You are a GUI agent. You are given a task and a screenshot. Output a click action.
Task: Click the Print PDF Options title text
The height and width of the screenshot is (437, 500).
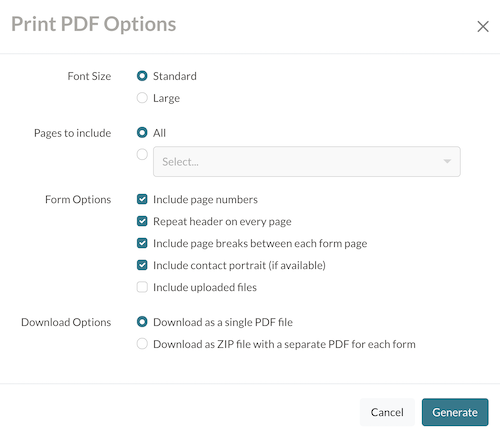pyautogui.click(x=94, y=24)
